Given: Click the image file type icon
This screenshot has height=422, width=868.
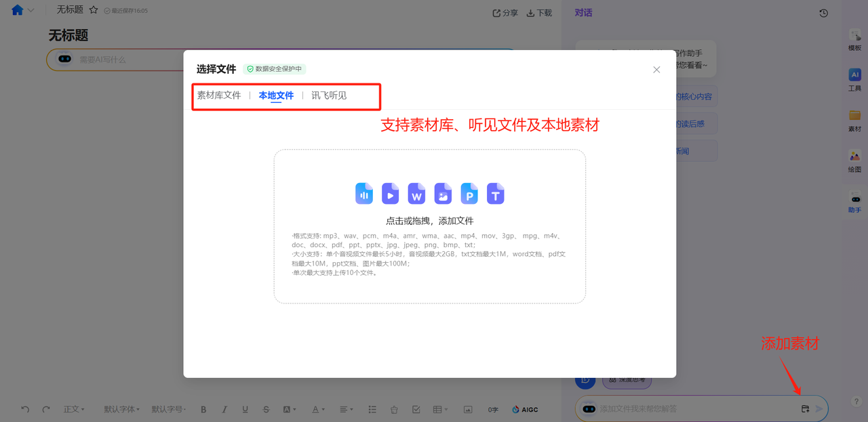Looking at the screenshot, I should pos(443,194).
